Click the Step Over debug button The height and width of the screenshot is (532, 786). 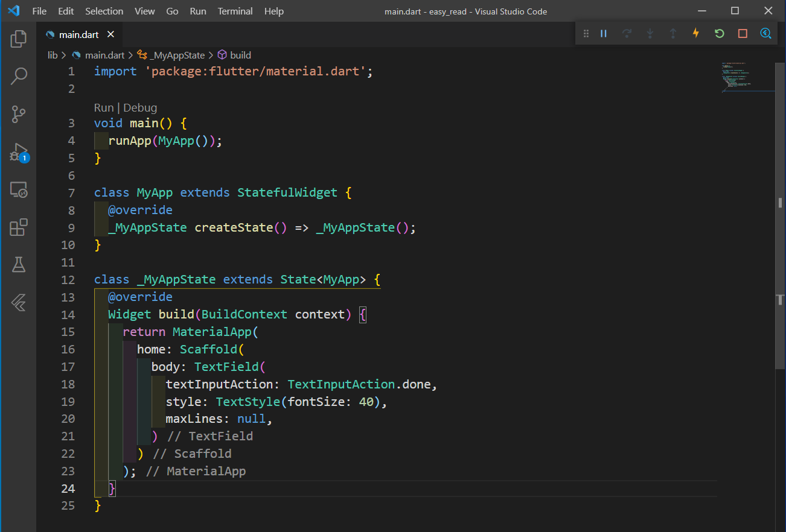(627, 34)
